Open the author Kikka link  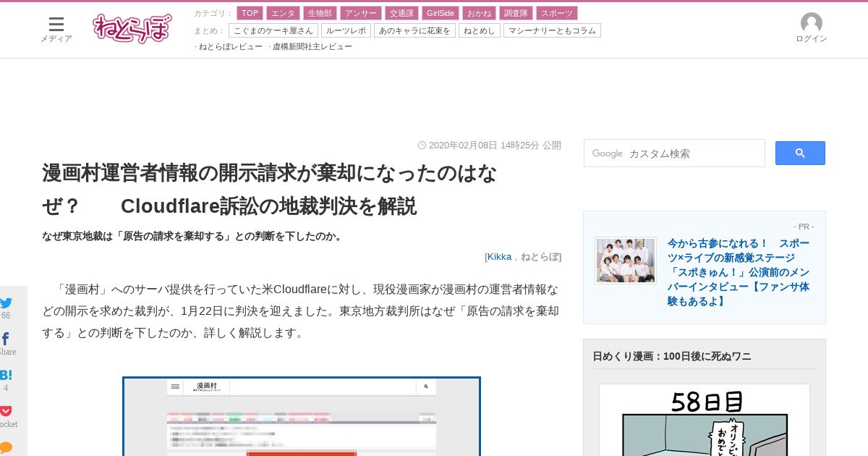tap(499, 256)
